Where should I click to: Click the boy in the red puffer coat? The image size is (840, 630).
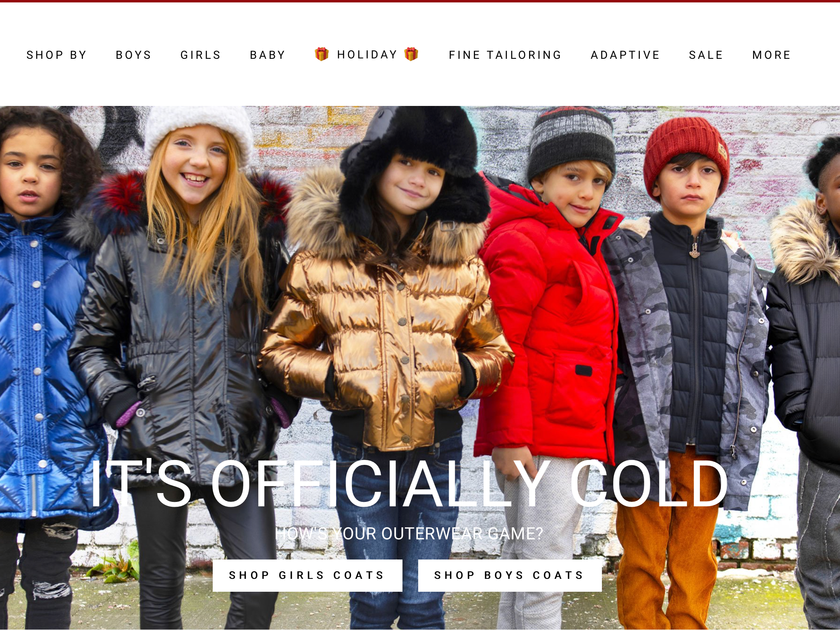pyautogui.click(x=552, y=322)
